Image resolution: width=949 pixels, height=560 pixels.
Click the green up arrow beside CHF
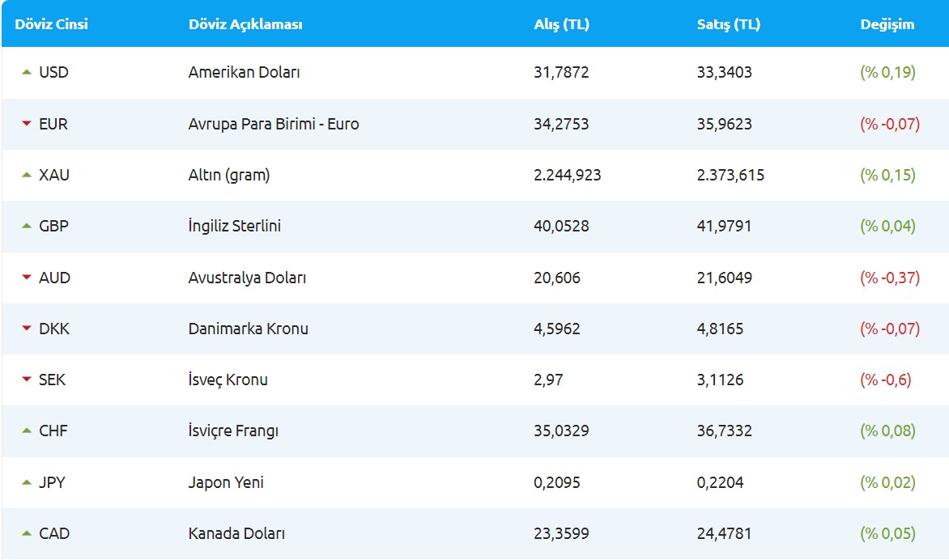(x=27, y=431)
